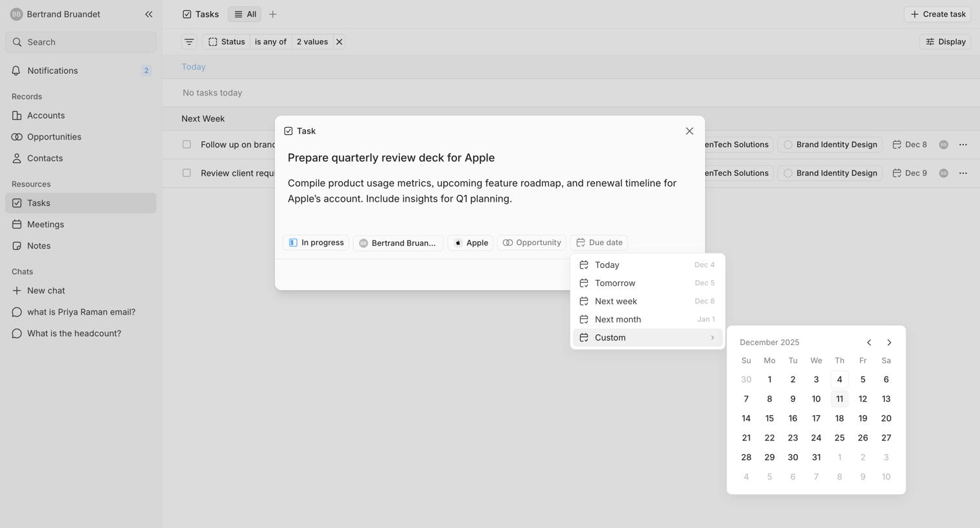980x528 pixels.
Task: Click Brand Identity Design on the Dec 9 row
Action: [x=830, y=173]
